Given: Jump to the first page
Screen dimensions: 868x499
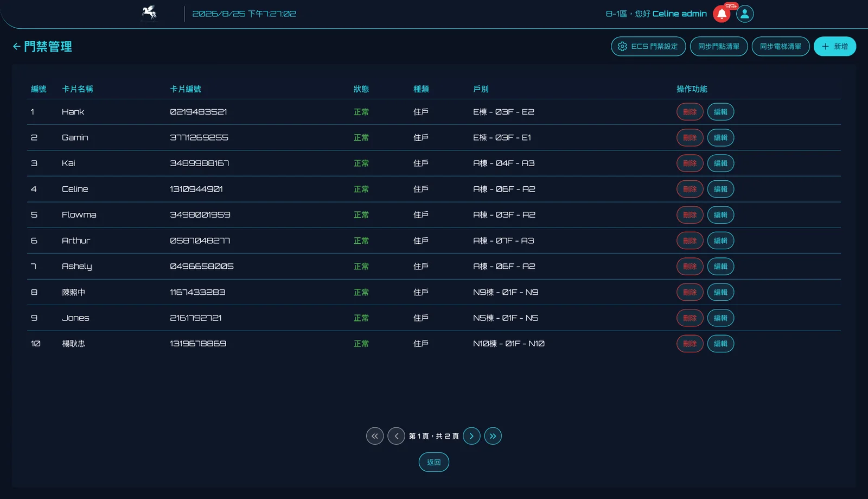Looking at the screenshot, I should click(x=375, y=436).
